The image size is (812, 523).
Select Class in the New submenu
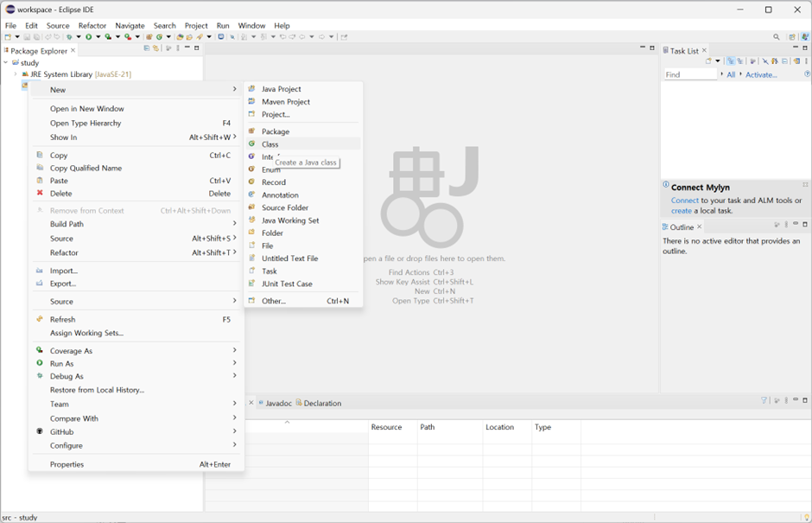303,144
